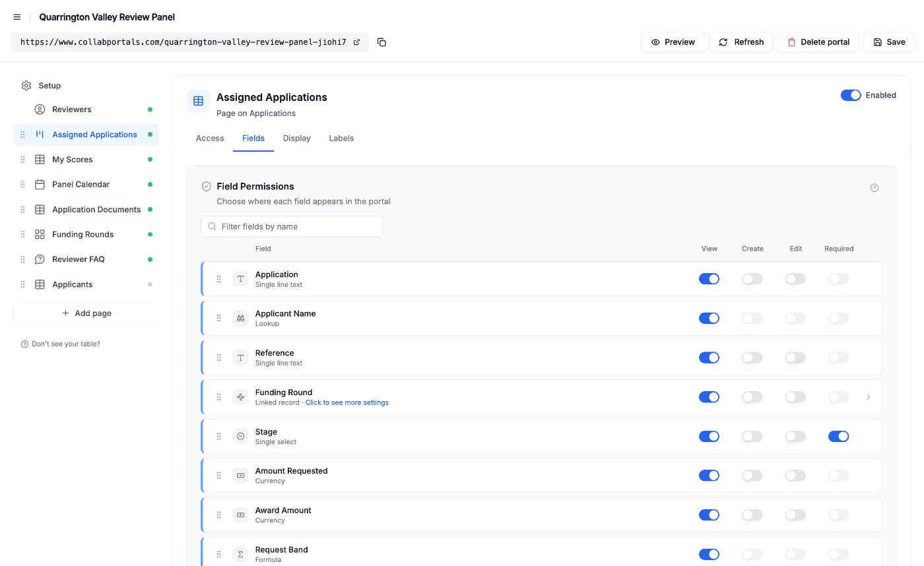The width and height of the screenshot is (924, 566).
Task: Open the hamburger menu icon
Action: 17,17
